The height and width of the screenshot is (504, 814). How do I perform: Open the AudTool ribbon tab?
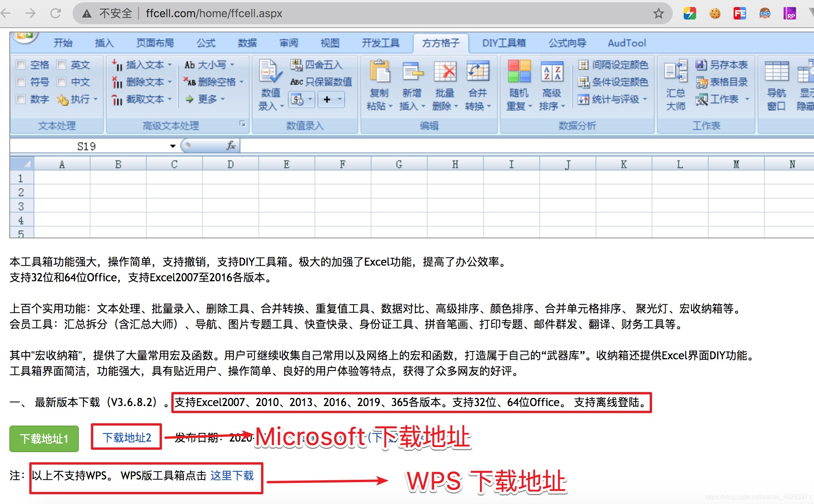click(x=627, y=43)
